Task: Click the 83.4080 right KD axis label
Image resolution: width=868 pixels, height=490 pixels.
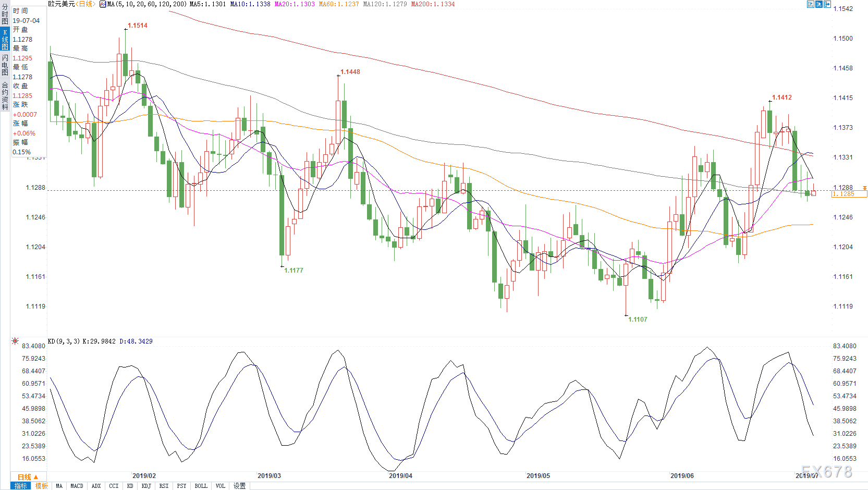Action: (x=845, y=346)
